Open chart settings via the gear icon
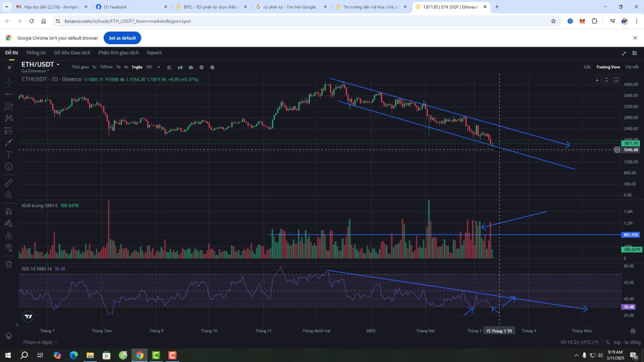The width and height of the screenshot is (644, 362). coord(212,67)
